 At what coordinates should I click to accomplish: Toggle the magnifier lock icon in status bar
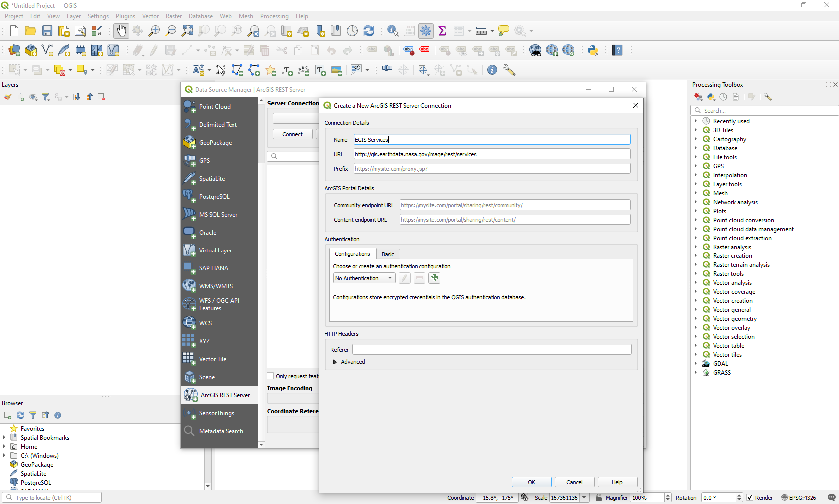599,498
